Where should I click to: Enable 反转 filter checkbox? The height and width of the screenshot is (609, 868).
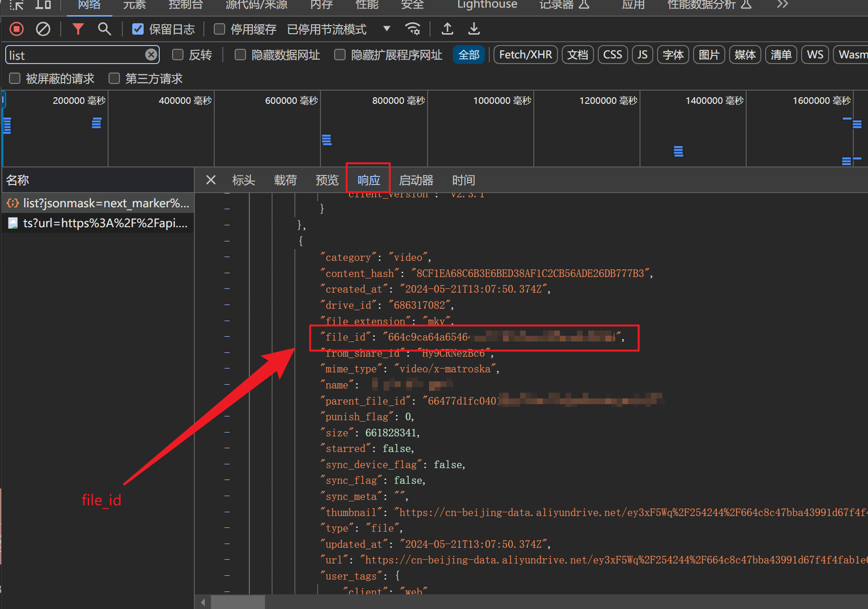178,55
